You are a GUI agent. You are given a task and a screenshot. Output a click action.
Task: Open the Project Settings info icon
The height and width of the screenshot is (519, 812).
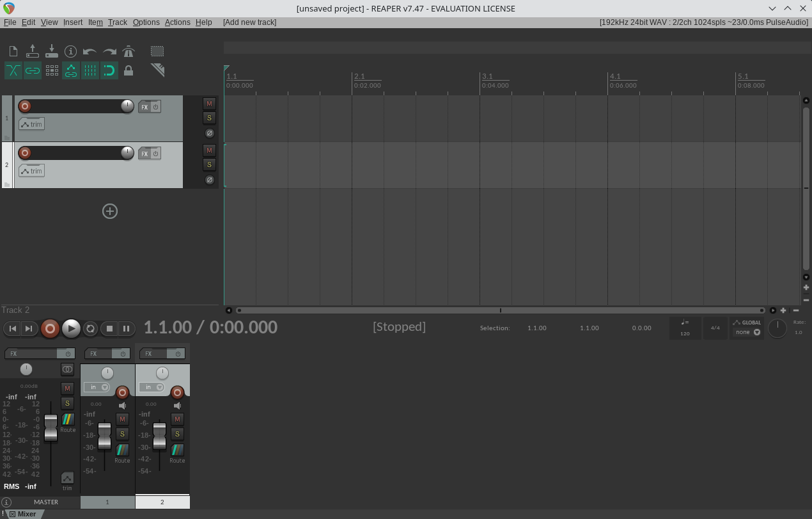pos(71,51)
